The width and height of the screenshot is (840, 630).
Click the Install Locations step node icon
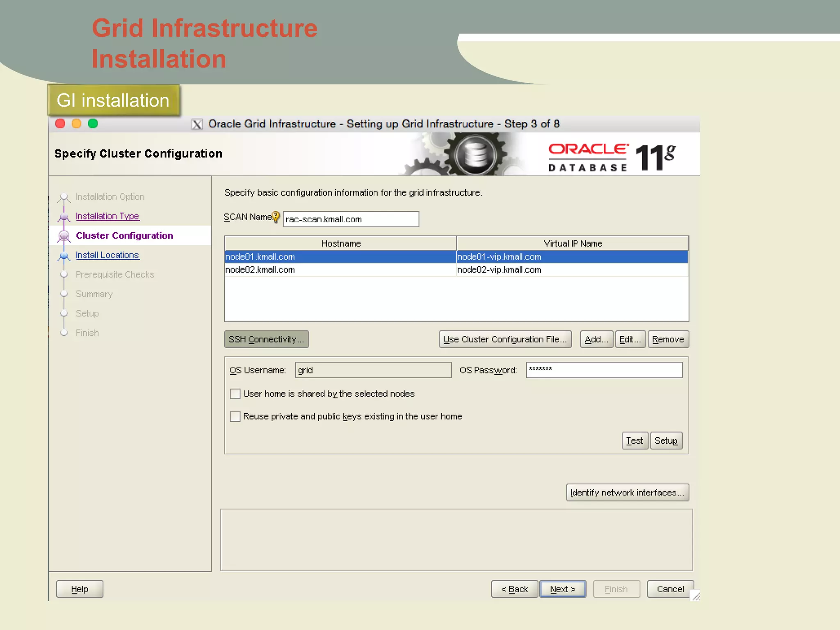(64, 256)
